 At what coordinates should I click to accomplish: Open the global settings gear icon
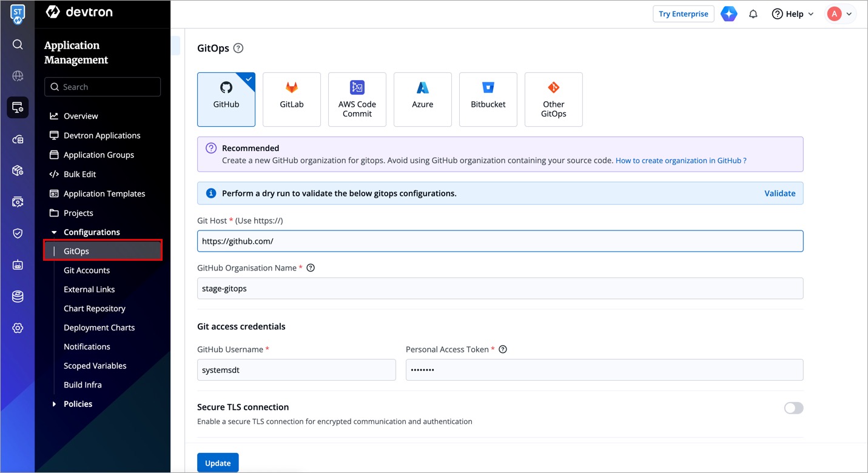point(18,328)
